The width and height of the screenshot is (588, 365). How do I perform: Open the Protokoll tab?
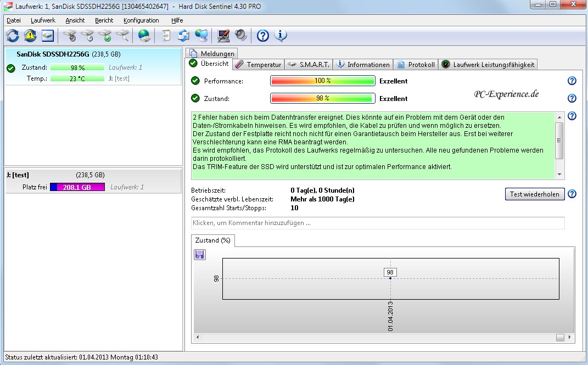point(416,64)
